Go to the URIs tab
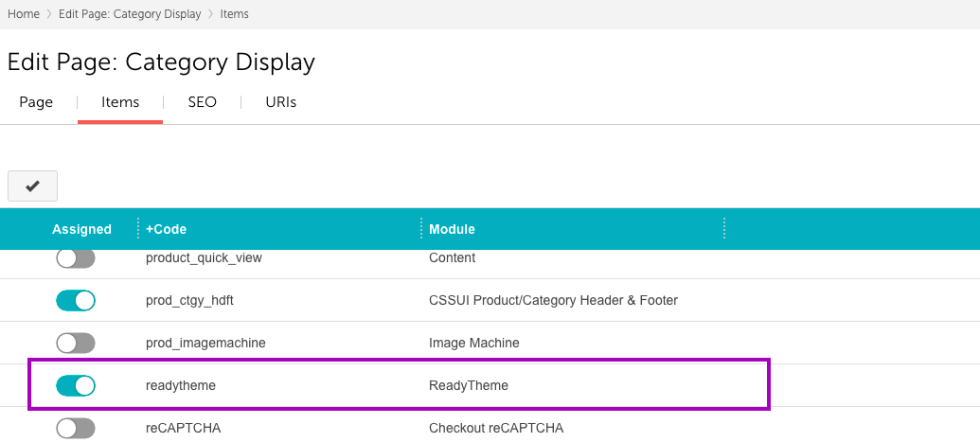980x442 pixels. click(x=281, y=102)
